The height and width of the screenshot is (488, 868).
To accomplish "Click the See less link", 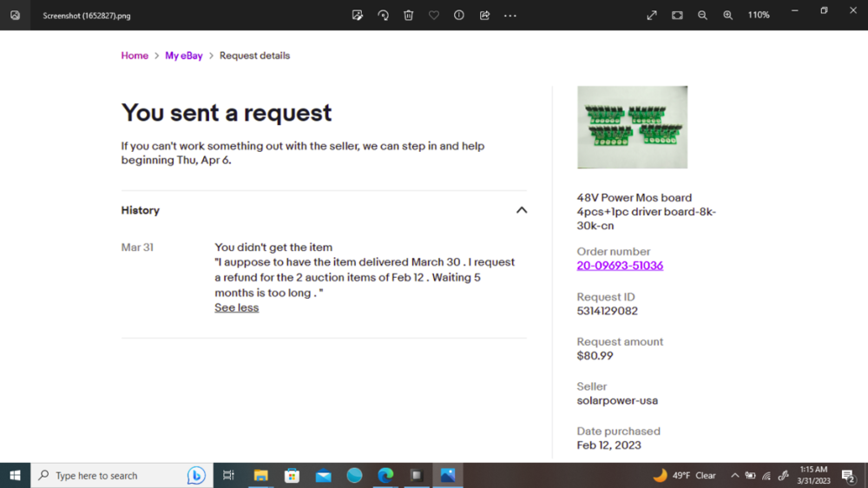I will tap(236, 307).
